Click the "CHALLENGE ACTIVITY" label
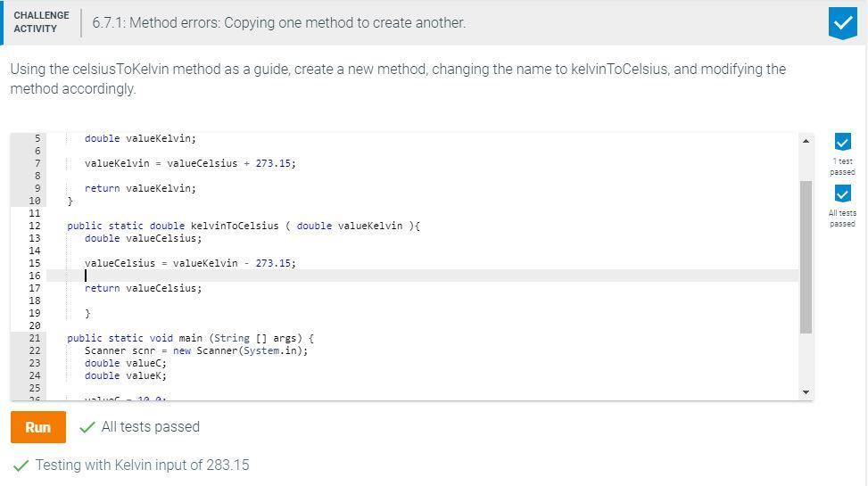Viewport: 868px width, 486px height. tap(41, 22)
